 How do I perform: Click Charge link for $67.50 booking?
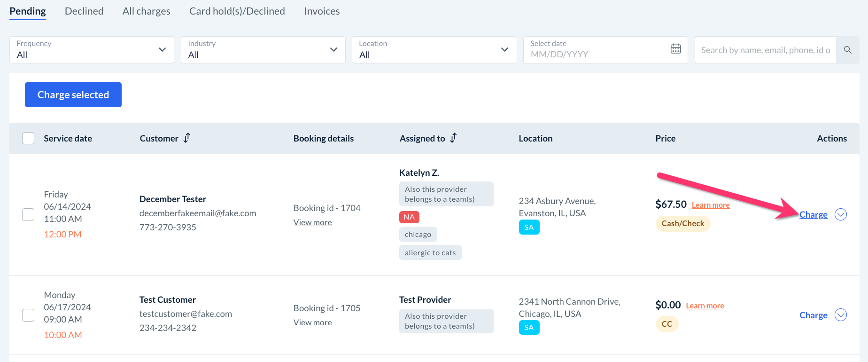[813, 215]
